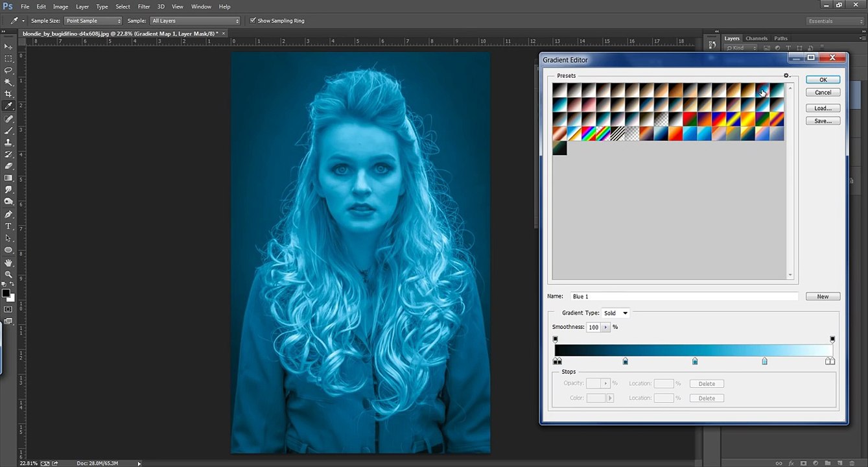
Task: Open the Sample Size dropdown
Action: point(93,21)
